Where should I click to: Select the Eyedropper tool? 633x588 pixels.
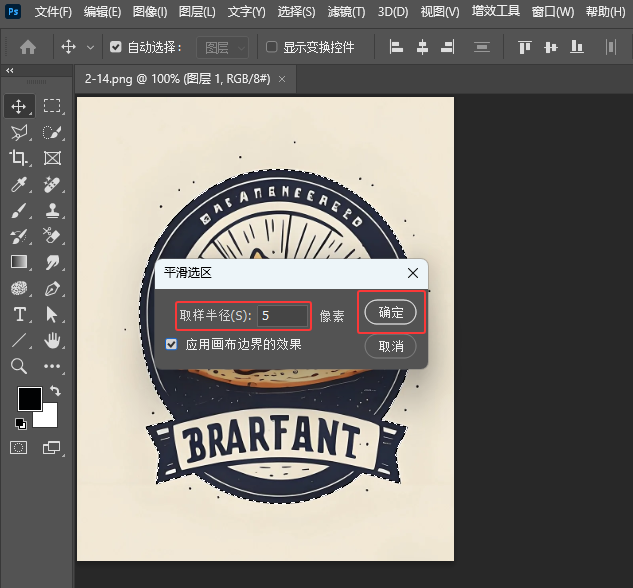(x=19, y=185)
